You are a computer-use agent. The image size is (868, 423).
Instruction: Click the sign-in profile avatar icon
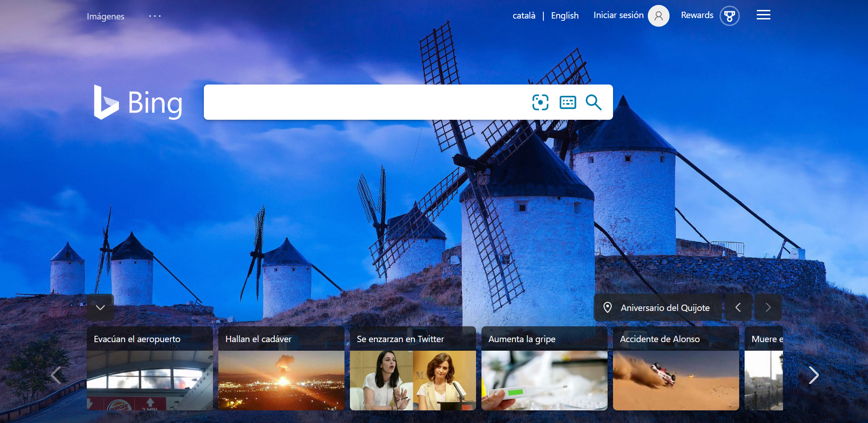(x=658, y=15)
